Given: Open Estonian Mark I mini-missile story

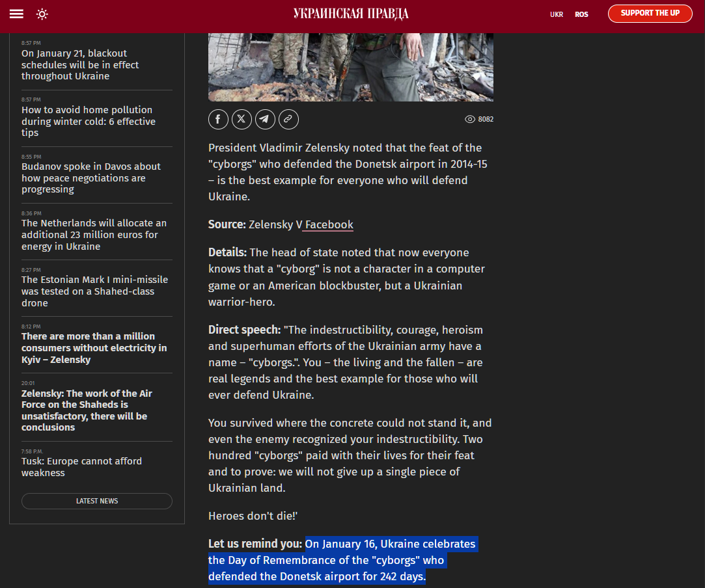Looking at the screenshot, I should click(x=94, y=291).
